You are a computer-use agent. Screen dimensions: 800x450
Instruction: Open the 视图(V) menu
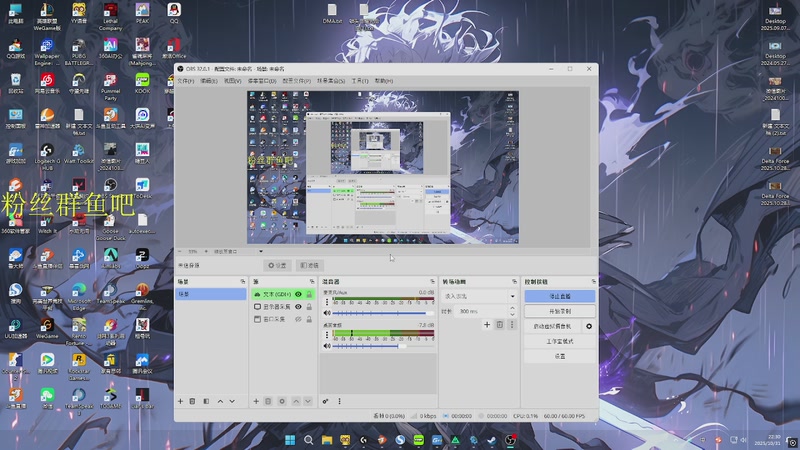232,81
